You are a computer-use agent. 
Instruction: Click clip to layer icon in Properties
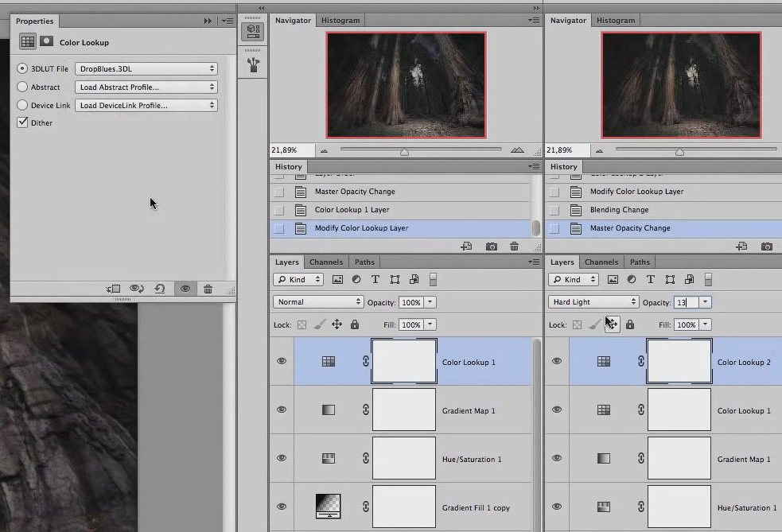pyautogui.click(x=113, y=289)
